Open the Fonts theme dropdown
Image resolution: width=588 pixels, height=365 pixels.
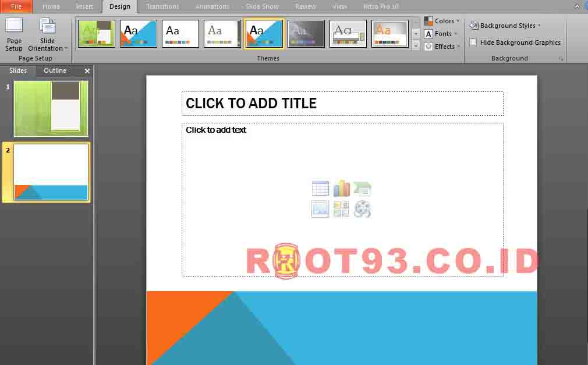pyautogui.click(x=440, y=34)
